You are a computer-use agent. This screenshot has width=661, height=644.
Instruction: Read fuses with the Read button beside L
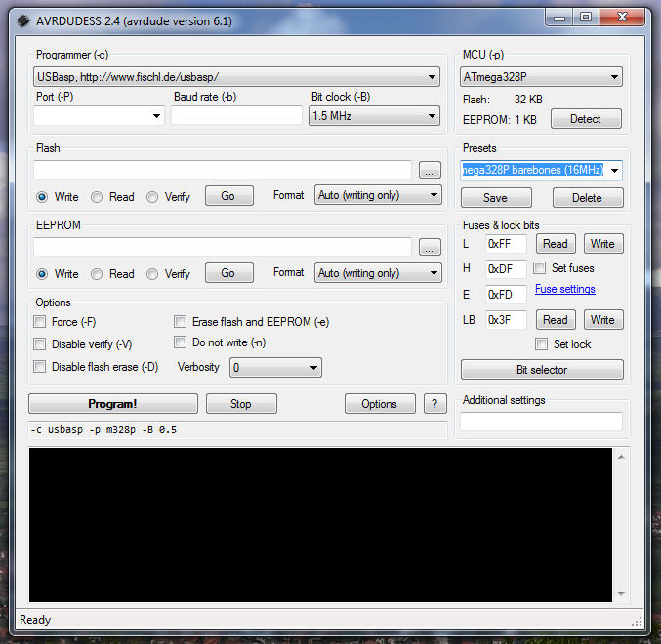pos(556,243)
